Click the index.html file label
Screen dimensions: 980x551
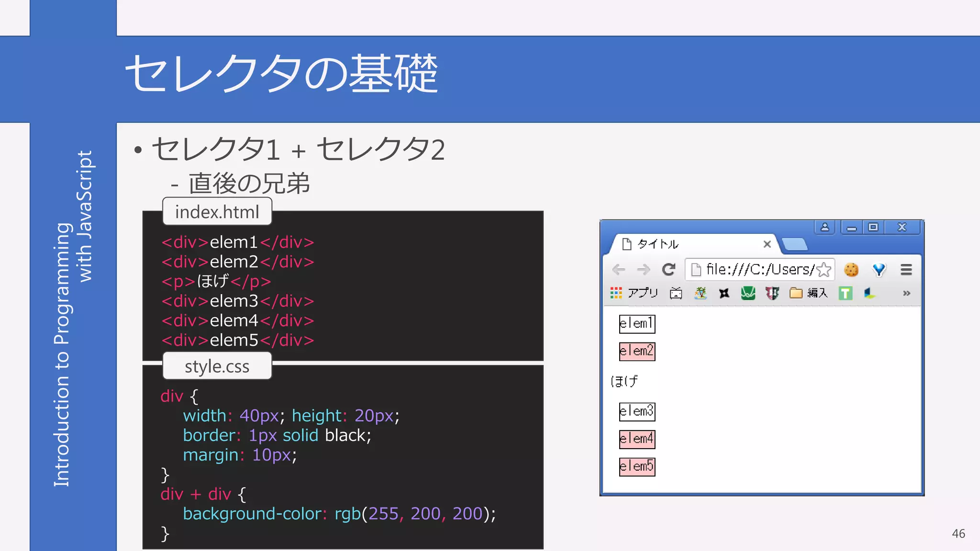pyautogui.click(x=217, y=211)
